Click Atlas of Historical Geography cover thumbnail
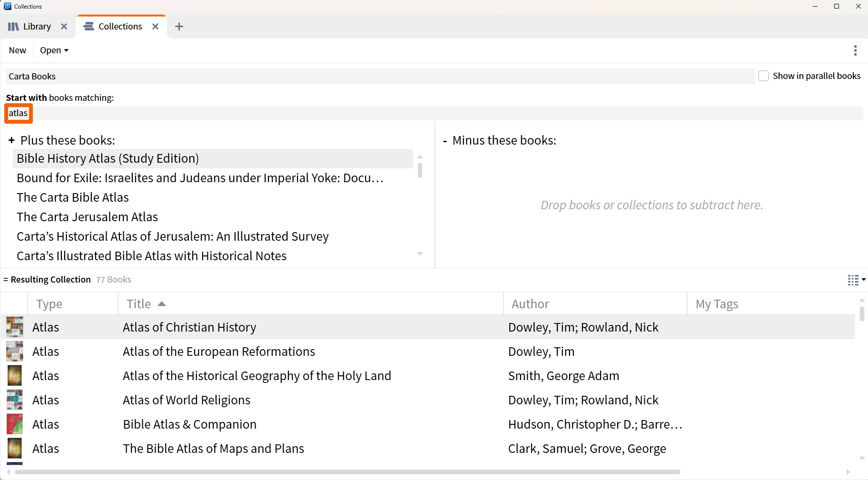The width and height of the screenshot is (868, 480). pyautogui.click(x=15, y=376)
